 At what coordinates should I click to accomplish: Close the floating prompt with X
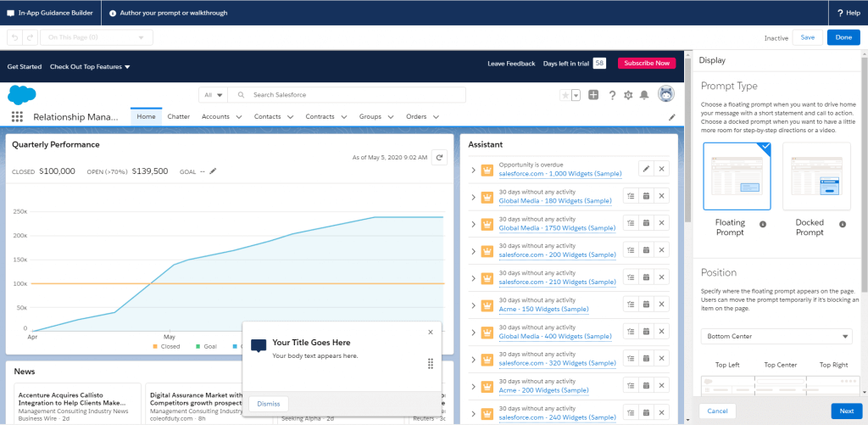[x=431, y=332]
